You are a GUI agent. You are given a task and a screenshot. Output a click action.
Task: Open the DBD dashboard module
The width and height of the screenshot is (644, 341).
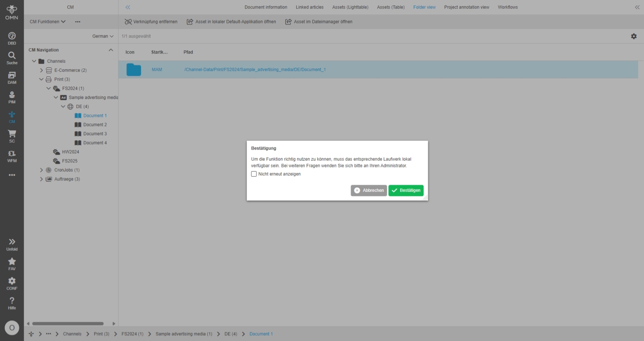click(x=12, y=39)
